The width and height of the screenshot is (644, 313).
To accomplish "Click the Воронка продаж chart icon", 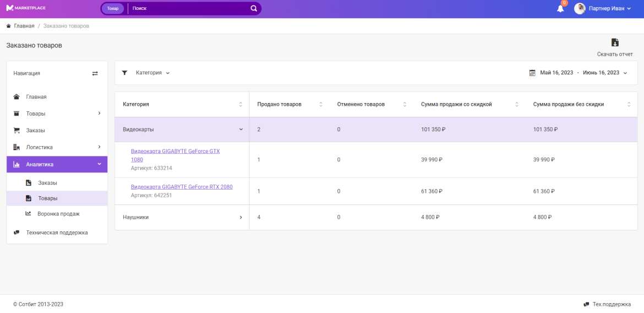I will (28, 213).
